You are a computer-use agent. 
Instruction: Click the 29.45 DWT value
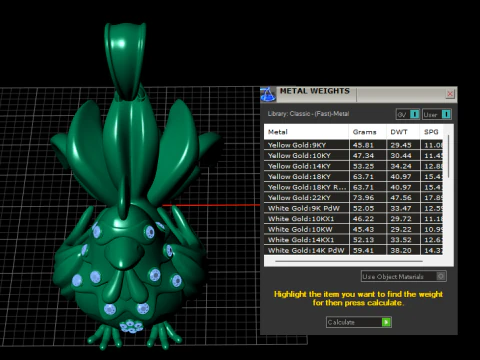401,145
